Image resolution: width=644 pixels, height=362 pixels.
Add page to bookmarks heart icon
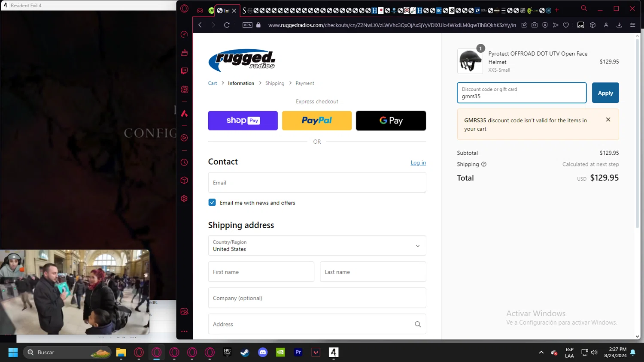(566, 25)
